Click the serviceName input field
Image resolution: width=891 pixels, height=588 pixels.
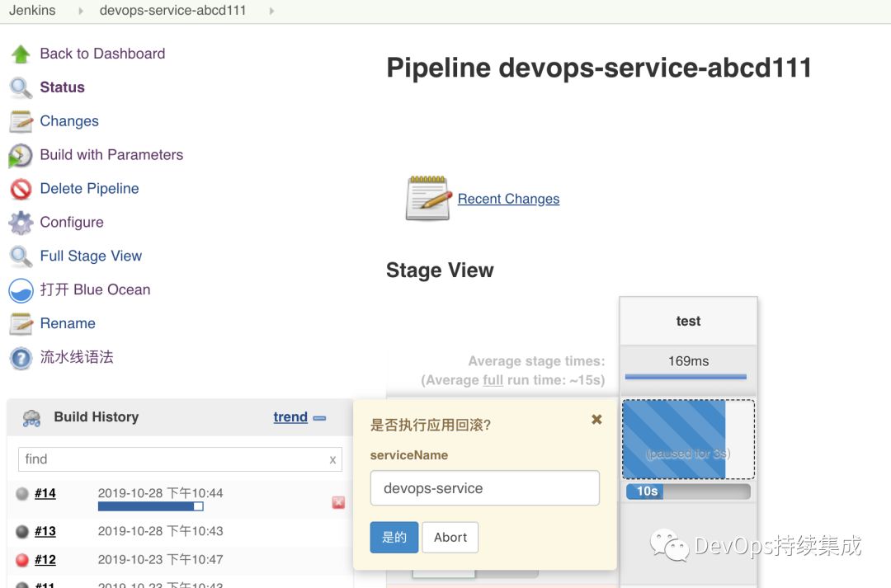click(x=484, y=488)
